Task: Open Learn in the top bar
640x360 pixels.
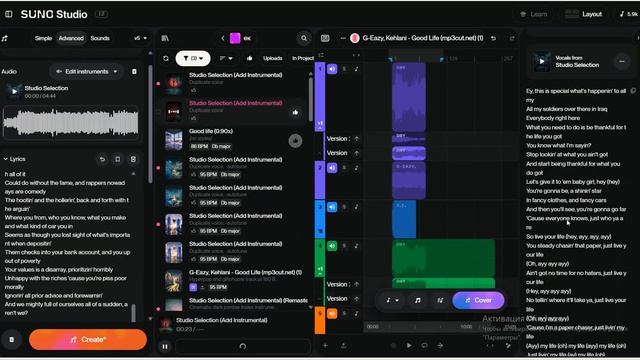Action: (x=533, y=14)
